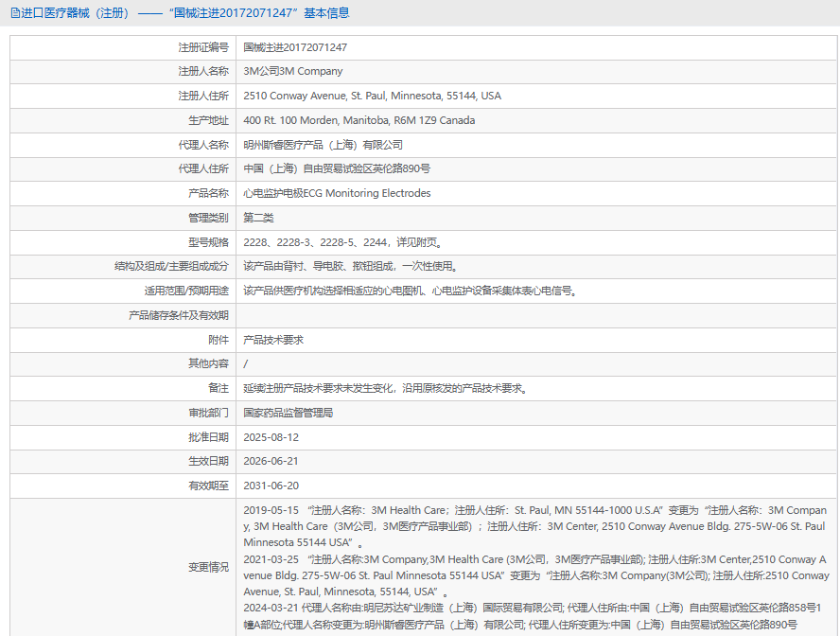The height and width of the screenshot is (636, 840).
Task: Select the 第二类 value
Action: tap(259, 218)
